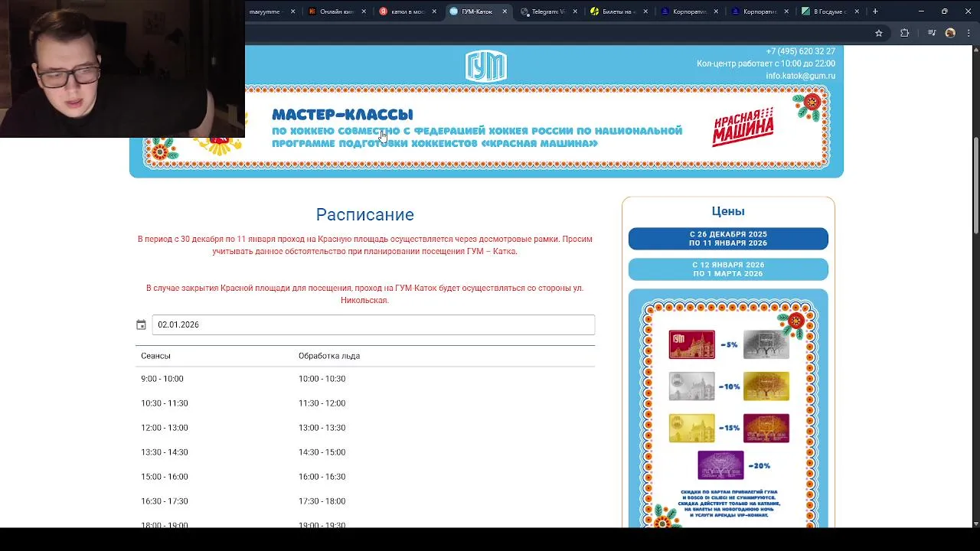Image resolution: width=980 pixels, height=551 pixels.
Task: Close the 'Онлайн кин' tab
Action: coord(364,11)
